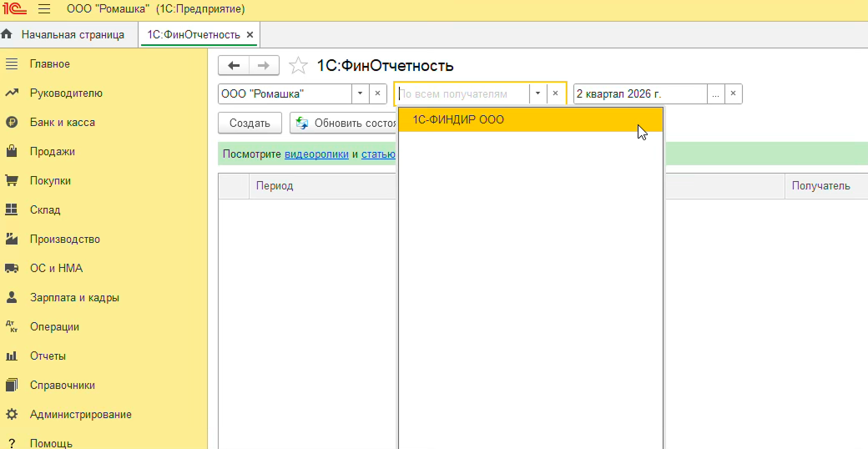Open the ОС и НМА truck icon
This screenshot has height=449, width=868.
(x=12, y=269)
